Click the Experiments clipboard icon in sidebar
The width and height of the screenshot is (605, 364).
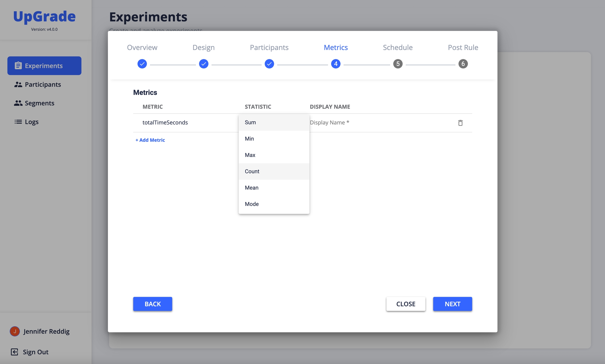[x=18, y=66]
